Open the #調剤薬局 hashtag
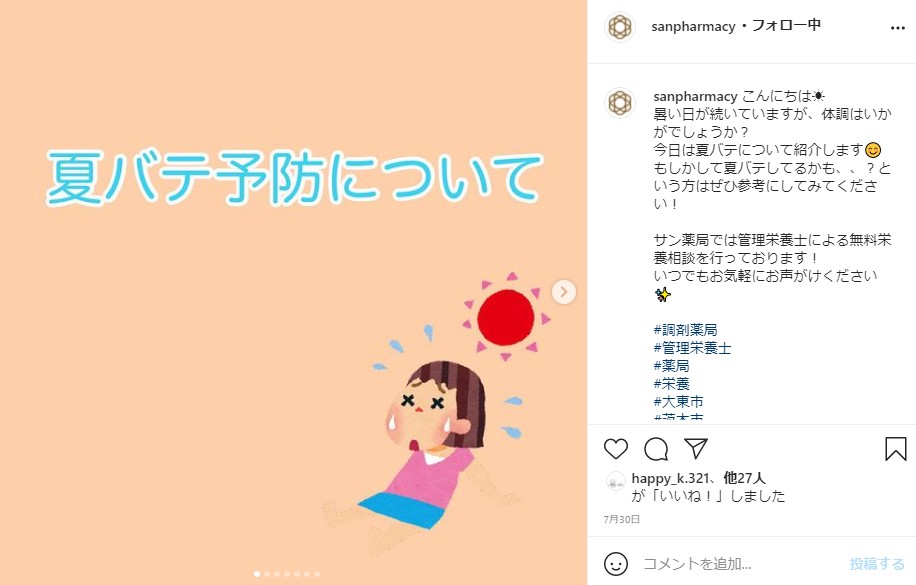Screen dimensions: 916x585 (685, 330)
